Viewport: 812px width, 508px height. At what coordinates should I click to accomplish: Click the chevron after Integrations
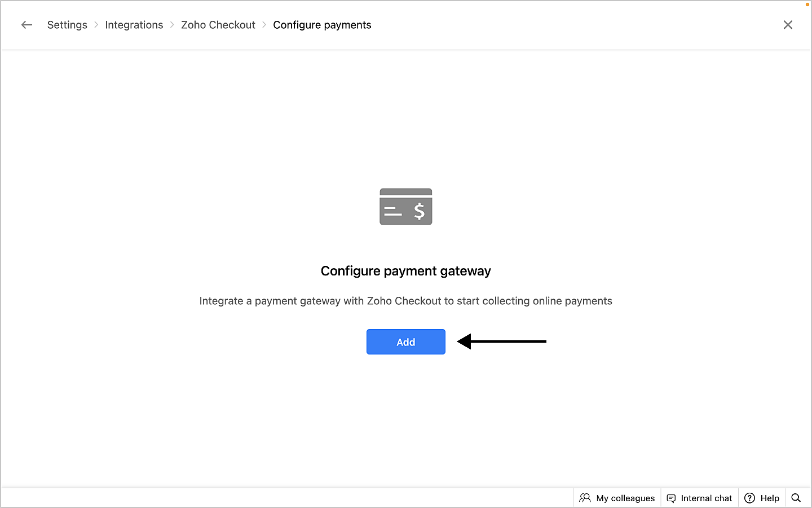172,25
